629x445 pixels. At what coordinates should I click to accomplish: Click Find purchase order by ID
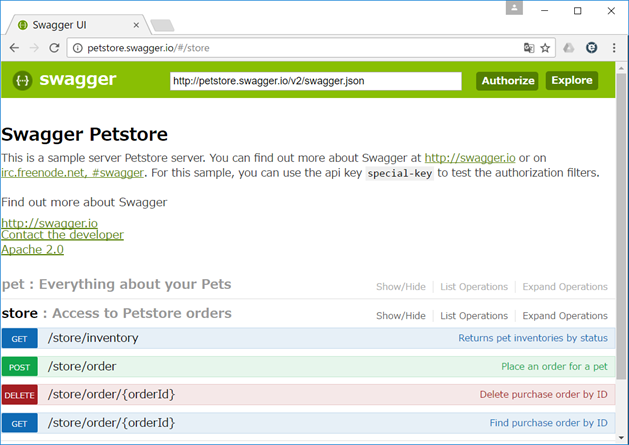(548, 423)
